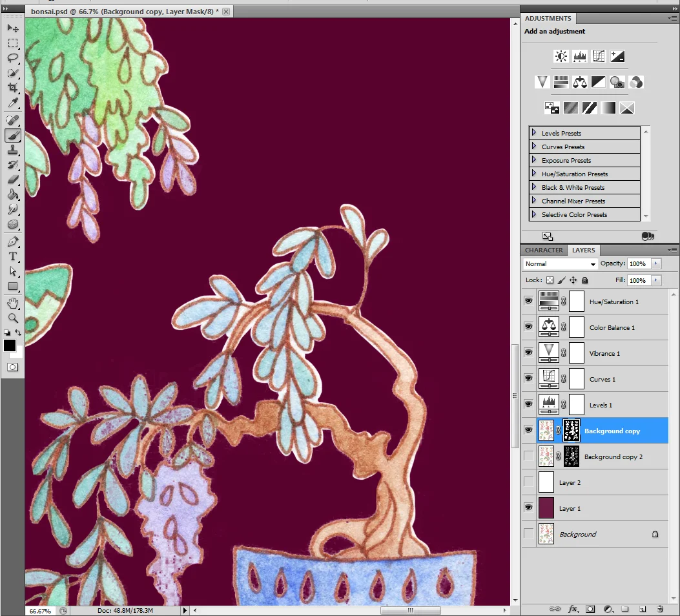Show the Background copy 2 layer
Viewport: 680px width, 616px height.
tap(528, 456)
